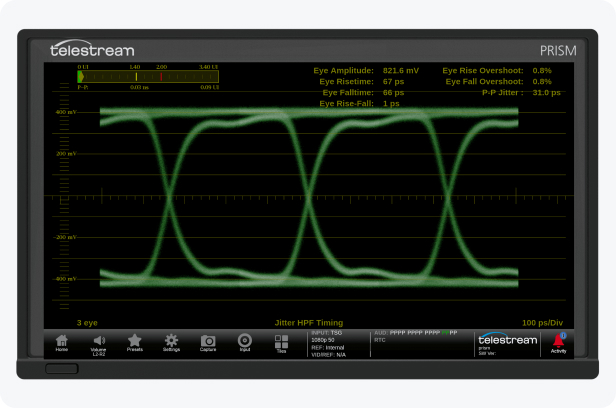Image resolution: width=616 pixels, height=408 pixels.
Task: Click the INPUT: TSG status text
Action: tap(326, 333)
